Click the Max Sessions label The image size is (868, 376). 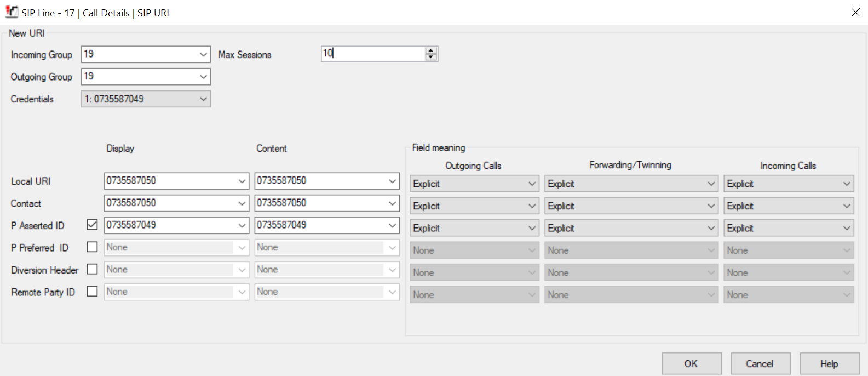(245, 55)
